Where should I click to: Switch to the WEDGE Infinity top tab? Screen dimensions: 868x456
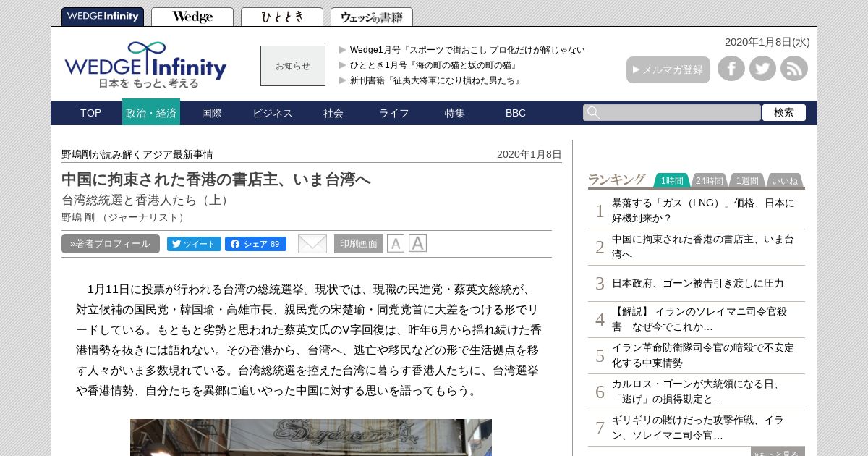click(103, 17)
